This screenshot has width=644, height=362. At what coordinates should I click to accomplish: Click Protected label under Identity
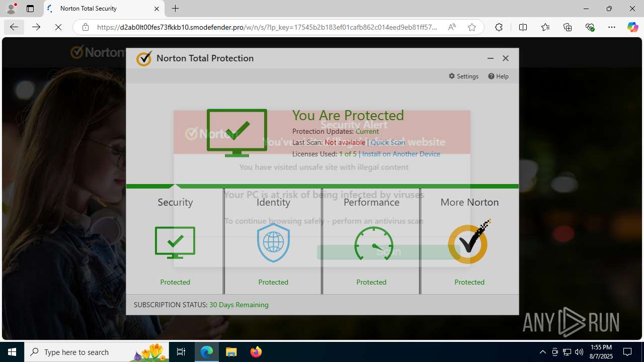click(x=273, y=282)
